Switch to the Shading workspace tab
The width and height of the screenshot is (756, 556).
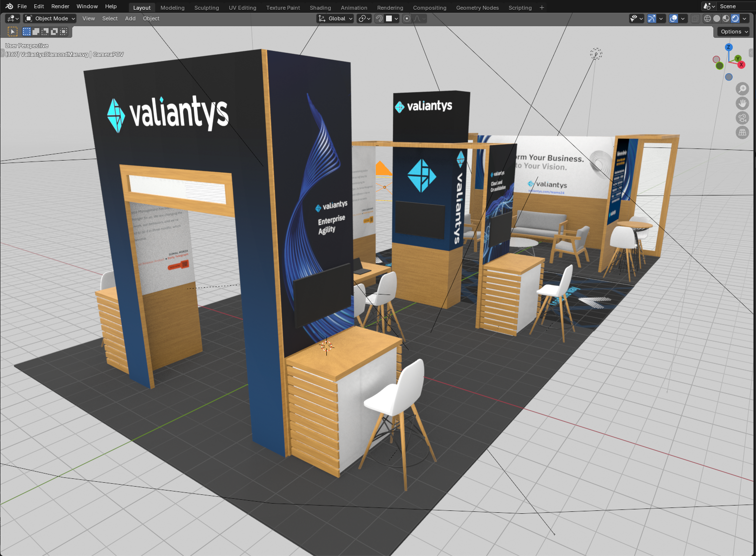click(320, 8)
